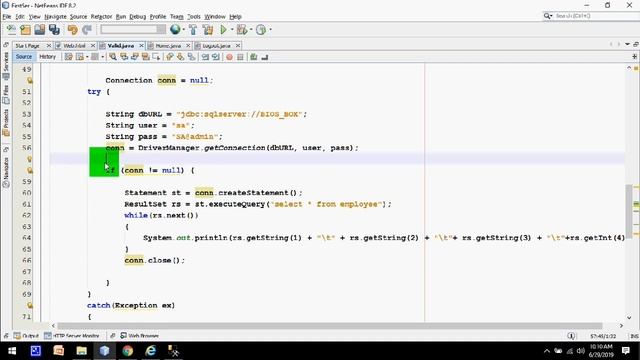Click the Previous Bookmark icon

(170, 57)
